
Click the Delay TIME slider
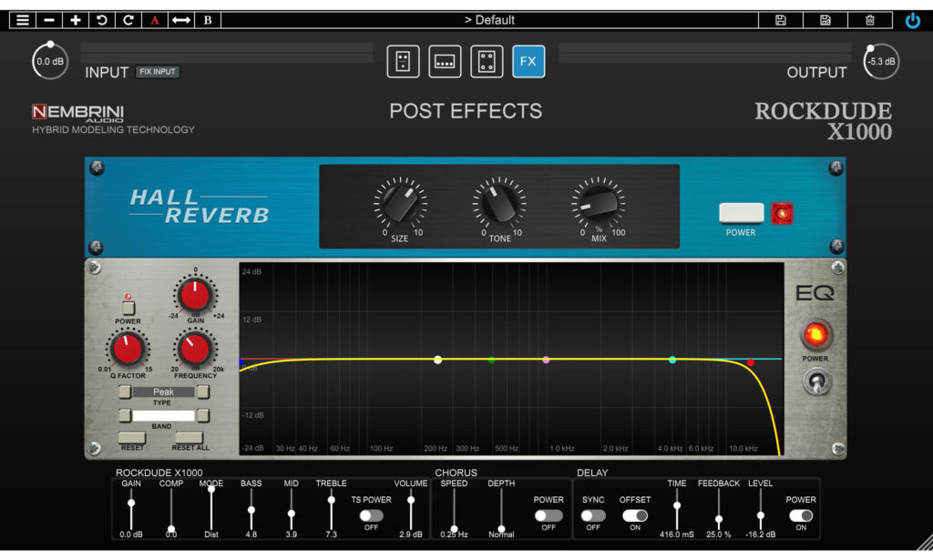[x=677, y=510]
